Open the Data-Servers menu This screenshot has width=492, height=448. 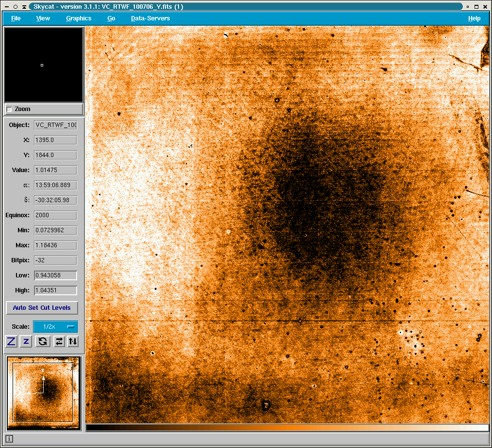[150, 18]
